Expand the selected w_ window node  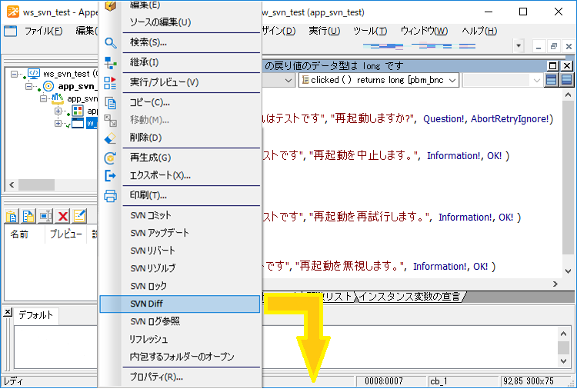tap(58, 123)
